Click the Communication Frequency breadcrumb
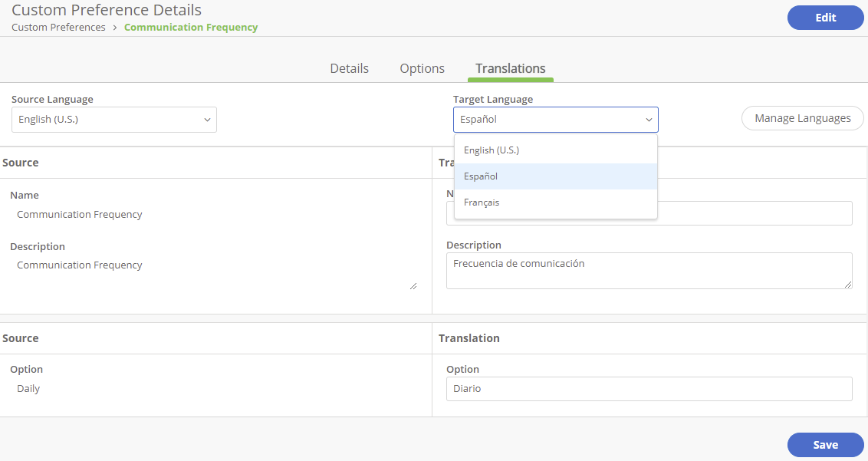 (x=191, y=27)
